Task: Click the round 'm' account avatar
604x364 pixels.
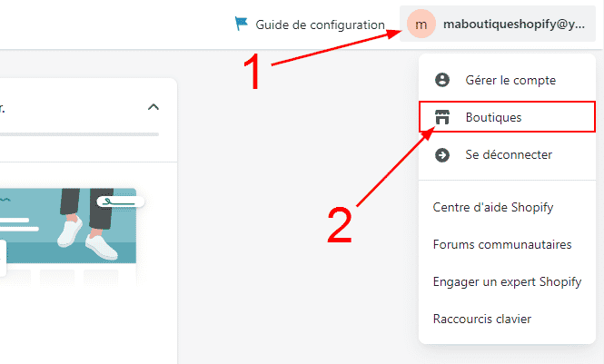Action: [421, 24]
